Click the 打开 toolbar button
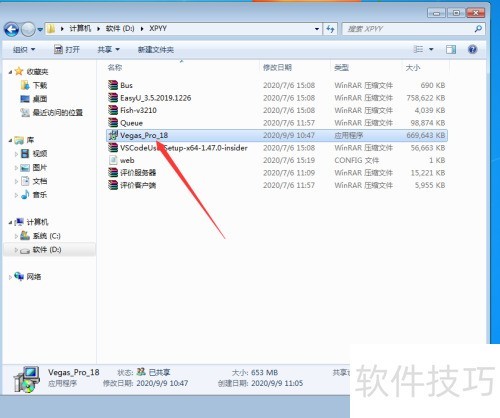 [x=67, y=50]
